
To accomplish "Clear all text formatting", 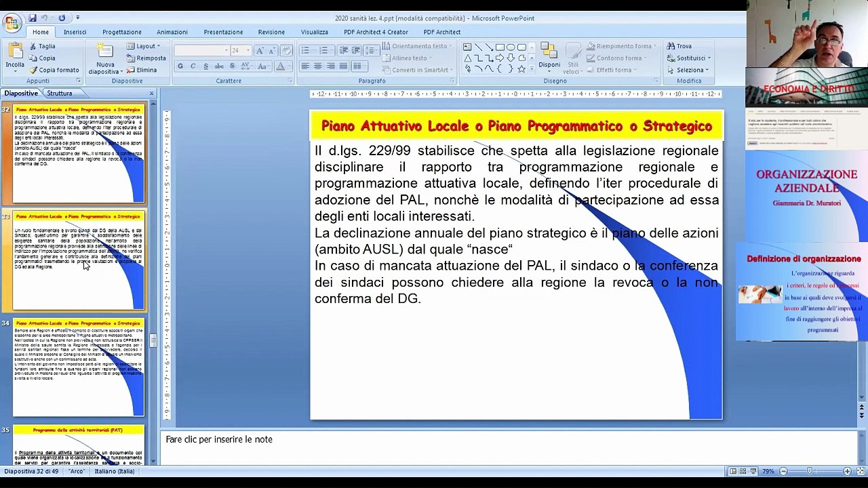I will (x=286, y=51).
